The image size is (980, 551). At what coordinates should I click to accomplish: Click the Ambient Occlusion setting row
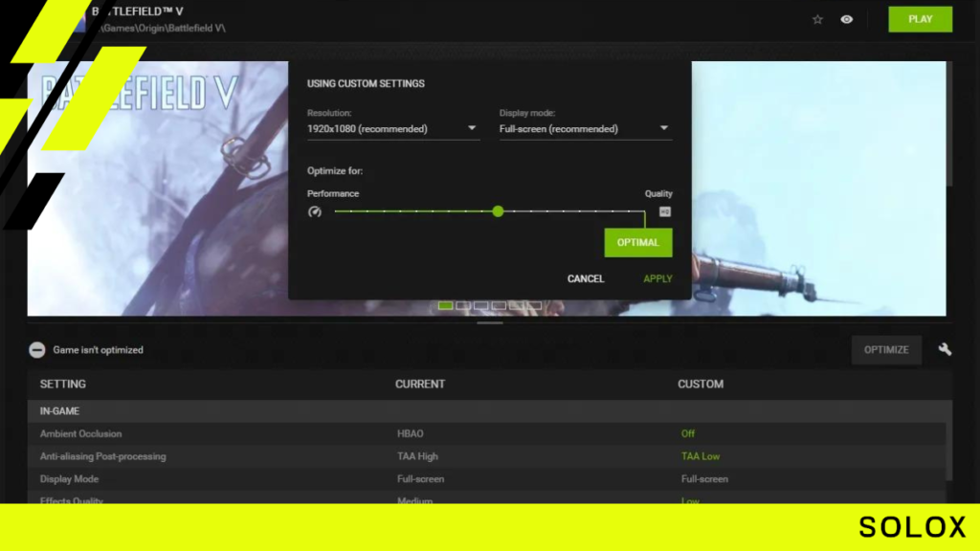486,433
